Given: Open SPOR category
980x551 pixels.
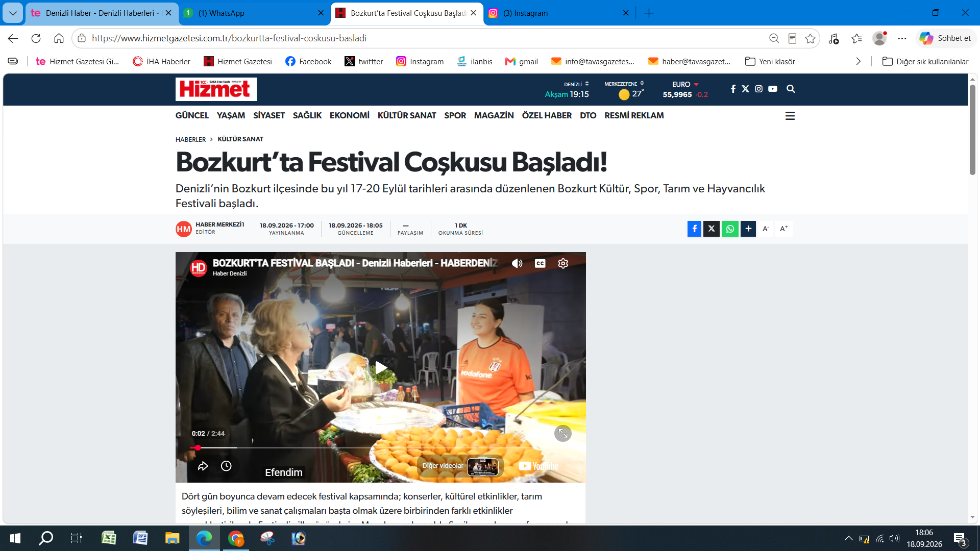Looking at the screenshot, I should (455, 115).
